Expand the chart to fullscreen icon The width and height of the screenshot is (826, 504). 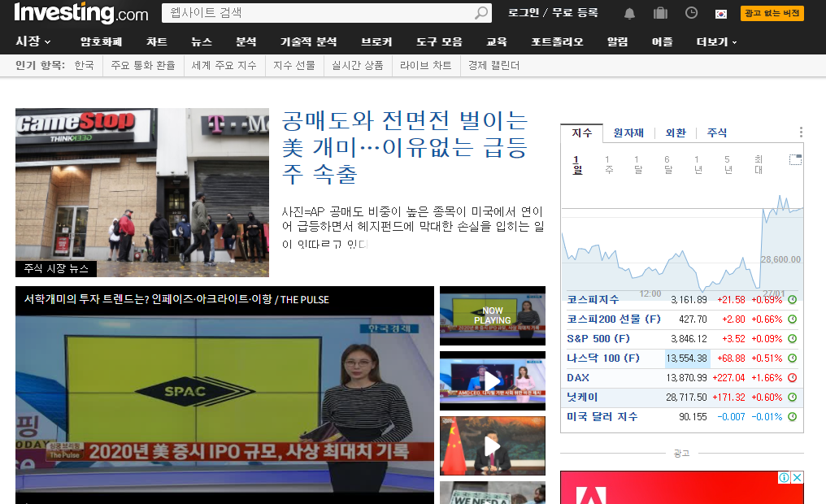tap(795, 159)
